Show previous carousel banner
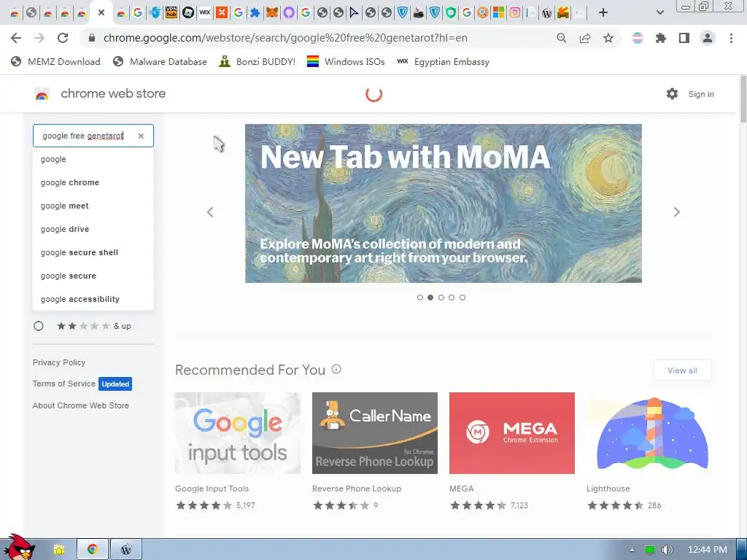Viewport: 747px width, 560px height. point(209,212)
